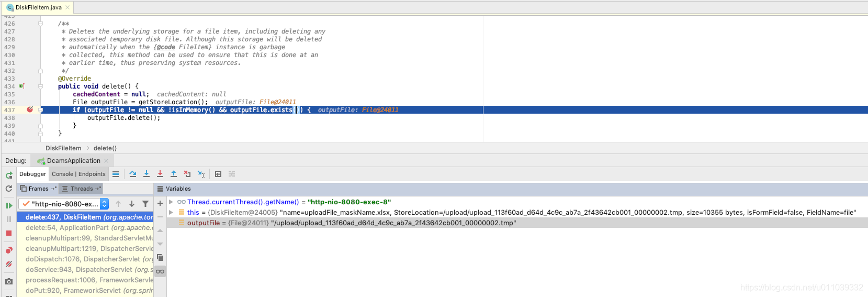
Task: Click delete() in the breadcrumb bar
Action: (105, 148)
